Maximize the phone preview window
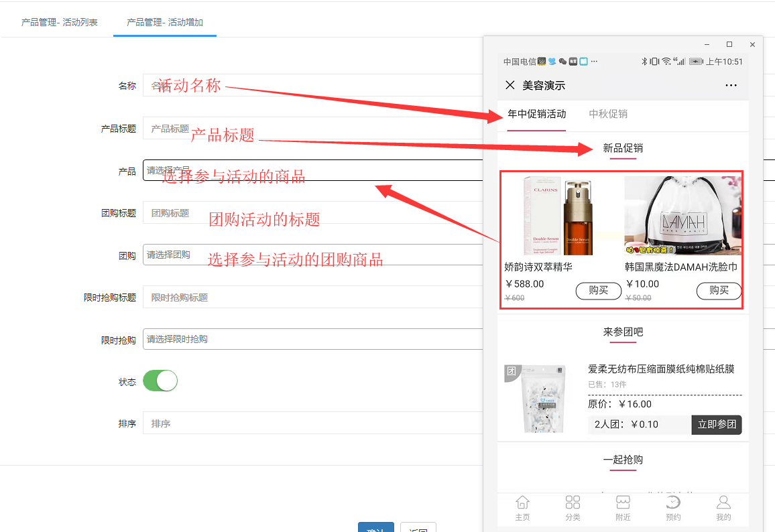Viewport: 775px width, 532px height. click(x=729, y=44)
